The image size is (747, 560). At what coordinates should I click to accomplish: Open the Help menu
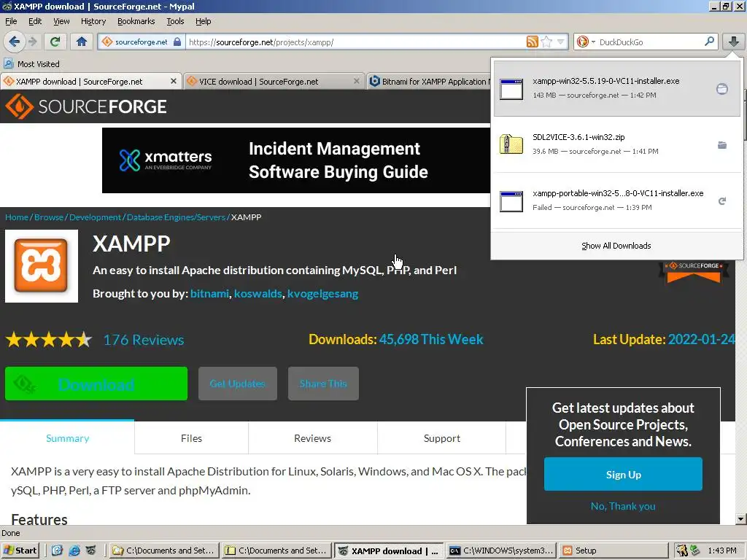tap(204, 21)
